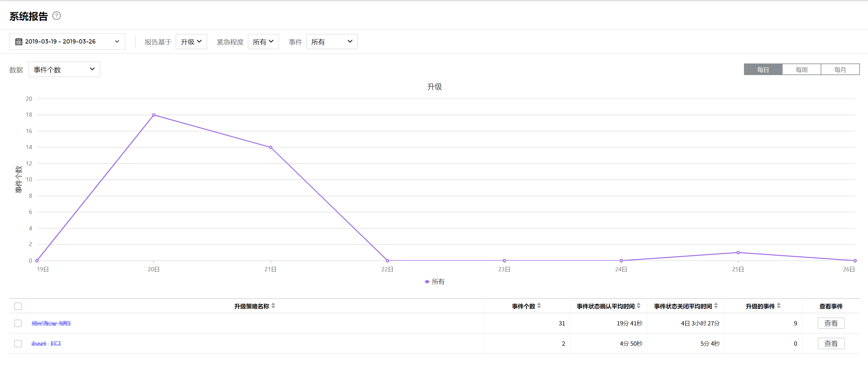Click the calendar icon in date range
The image size is (868, 366).
point(19,42)
